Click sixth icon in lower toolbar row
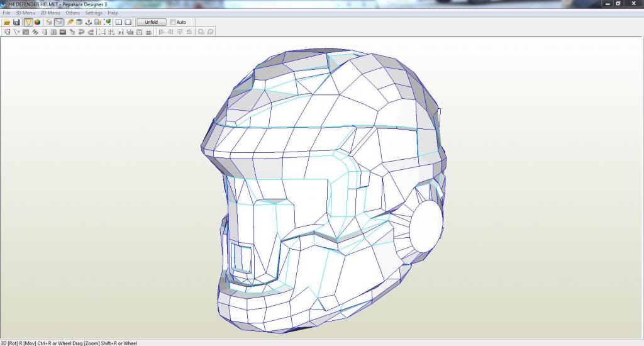The image size is (644, 346). point(53,32)
